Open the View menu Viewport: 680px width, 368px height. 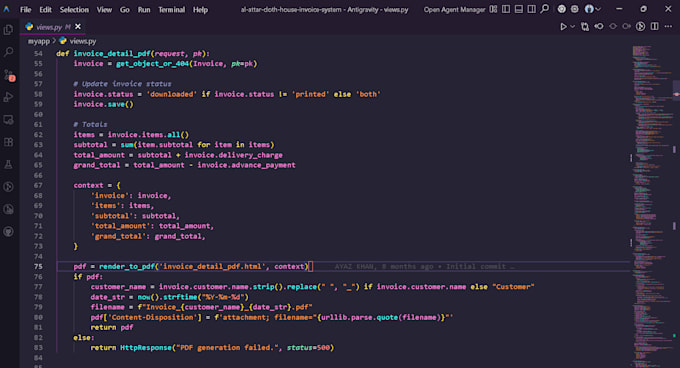coord(104,10)
